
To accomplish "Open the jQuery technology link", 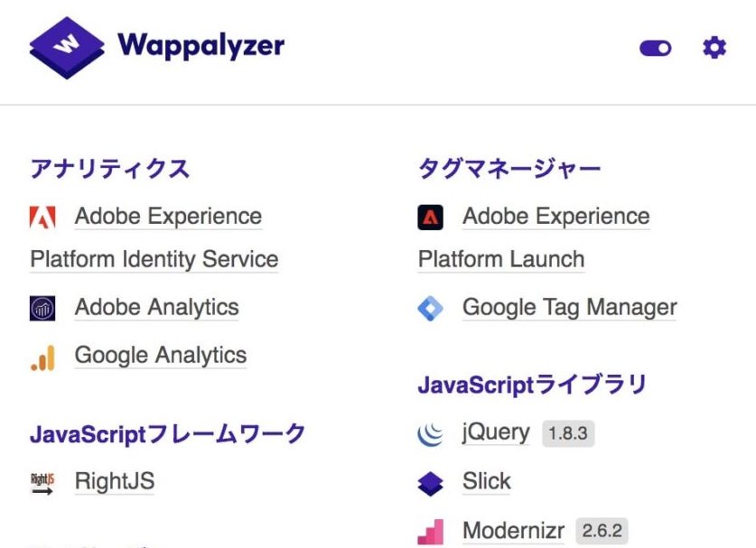I will click(496, 432).
